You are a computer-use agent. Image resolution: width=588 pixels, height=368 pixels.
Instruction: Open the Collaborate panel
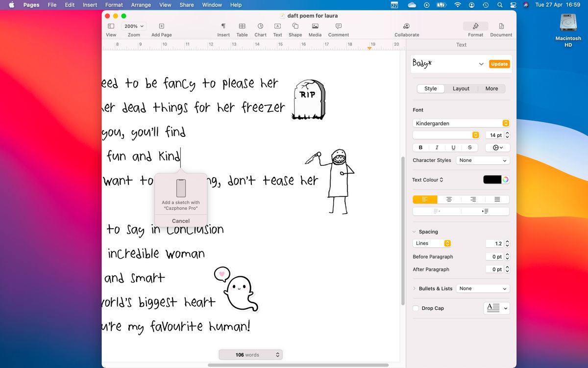pyautogui.click(x=406, y=28)
